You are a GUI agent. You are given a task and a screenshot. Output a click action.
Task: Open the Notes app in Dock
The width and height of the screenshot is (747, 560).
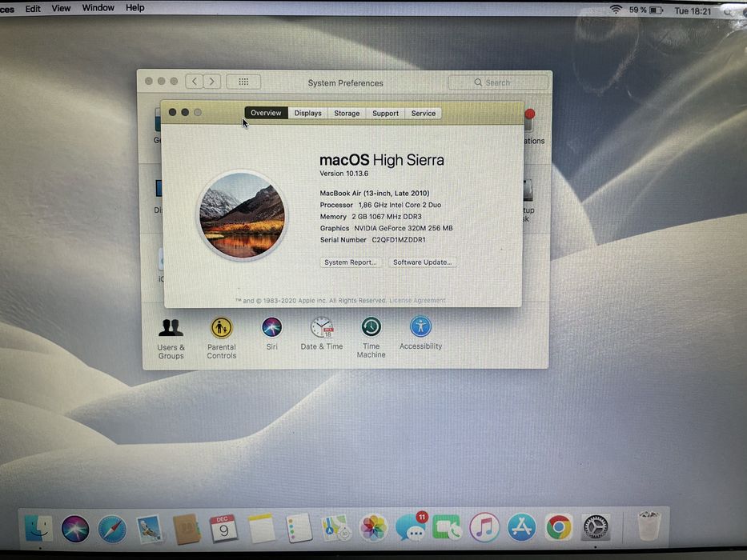click(x=261, y=528)
